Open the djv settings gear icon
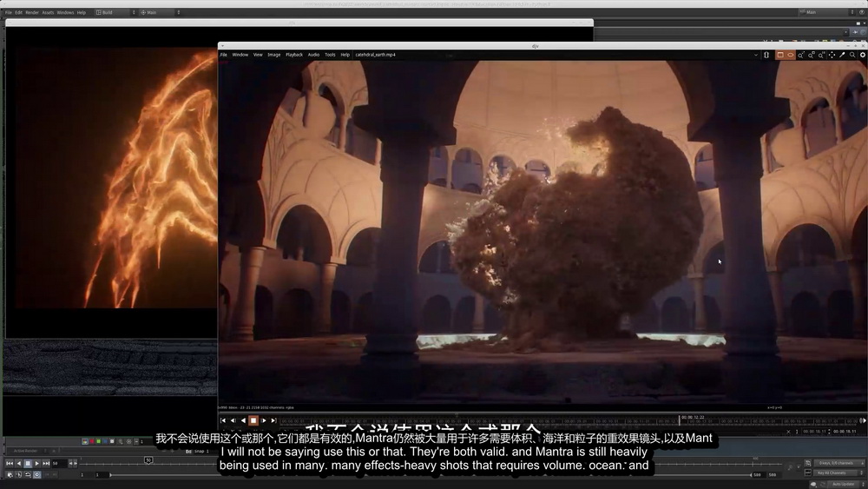Viewport: 868px width, 489px height. coord(863,55)
